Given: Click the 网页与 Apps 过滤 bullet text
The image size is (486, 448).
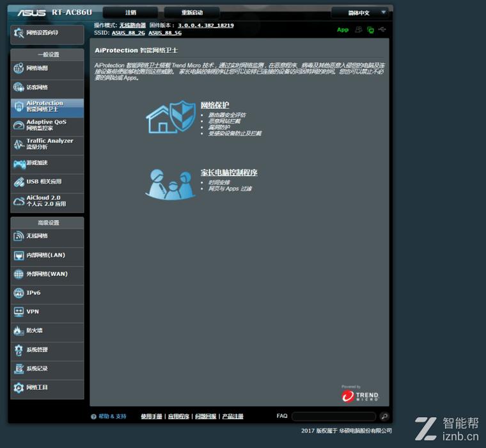Looking at the screenshot, I should pos(230,189).
